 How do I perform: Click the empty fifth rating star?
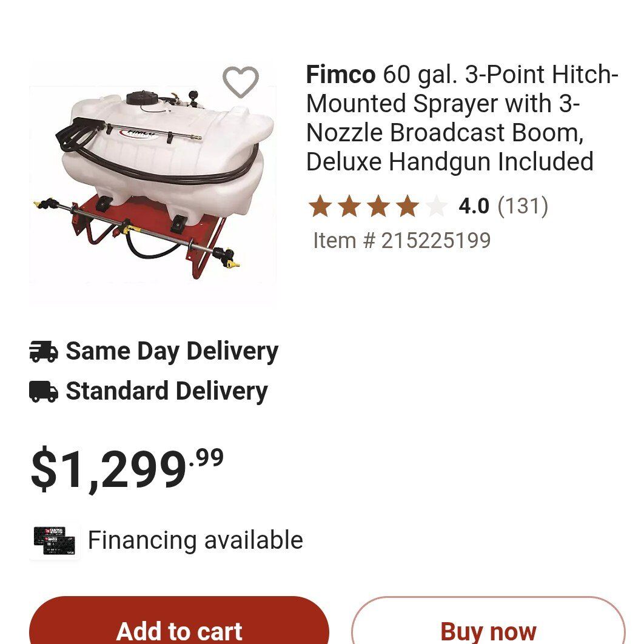[x=436, y=207]
